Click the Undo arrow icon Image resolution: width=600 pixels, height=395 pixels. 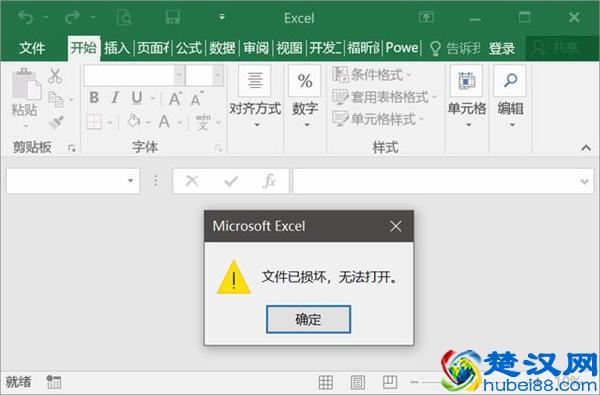pyautogui.click(x=26, y=17)
